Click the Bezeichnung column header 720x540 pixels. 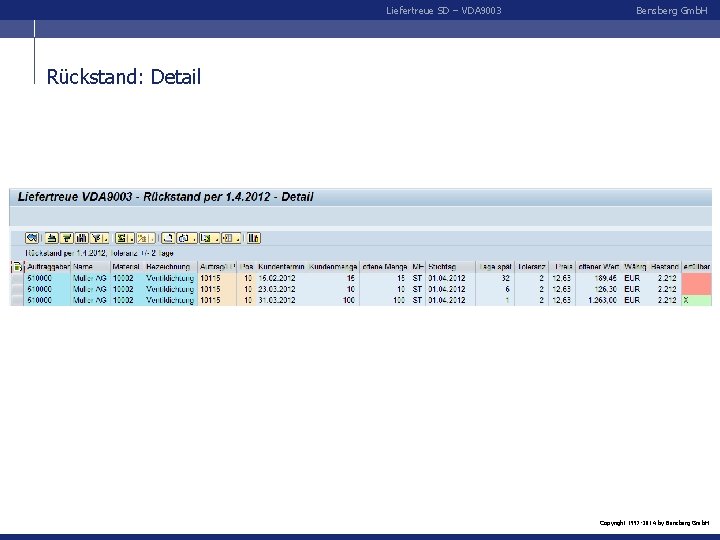(170, 266)
